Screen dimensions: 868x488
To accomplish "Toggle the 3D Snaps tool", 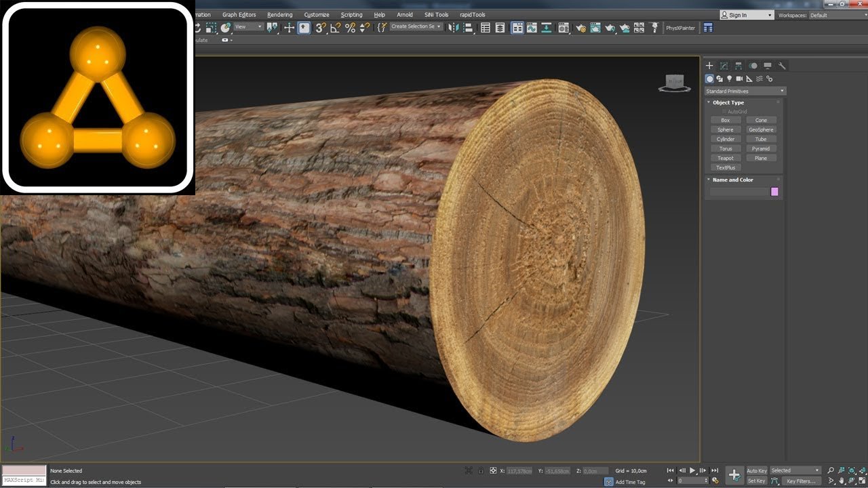I will click(x=320, y=28).
